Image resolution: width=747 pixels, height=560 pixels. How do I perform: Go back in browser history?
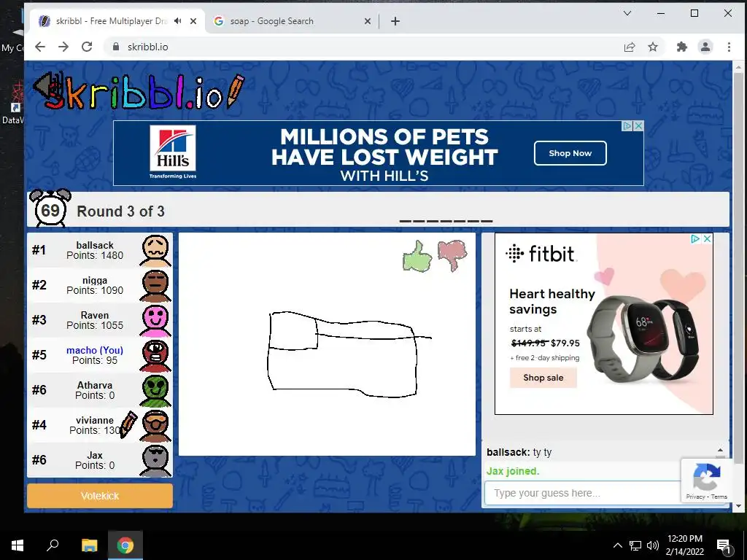point(40,47)
